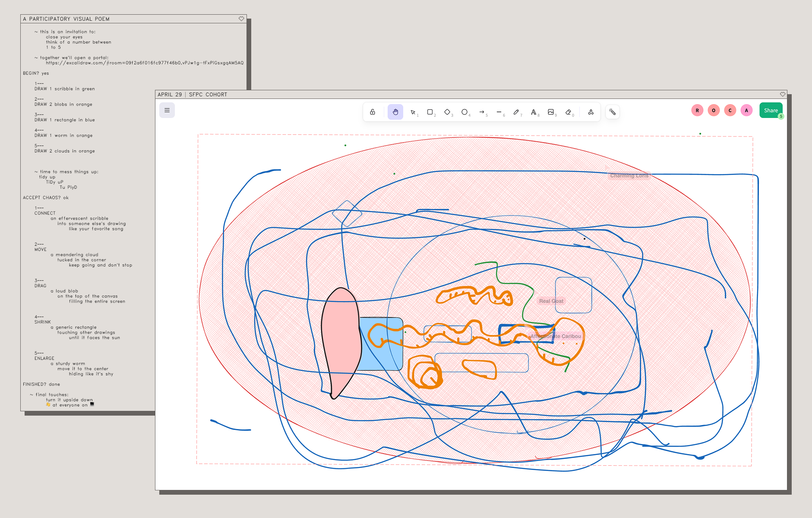Pick the Ellipse tool
812x518 pixels.
click(464, 112)
